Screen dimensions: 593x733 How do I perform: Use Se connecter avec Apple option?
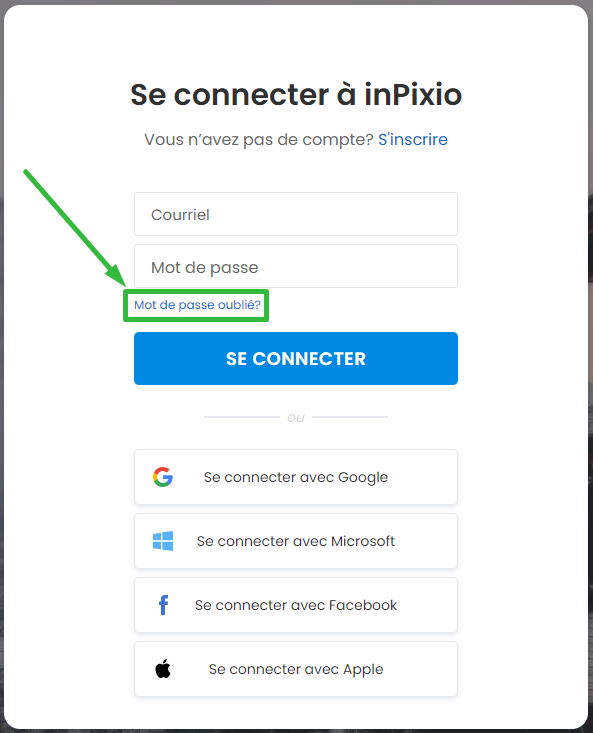coord(296,669)
